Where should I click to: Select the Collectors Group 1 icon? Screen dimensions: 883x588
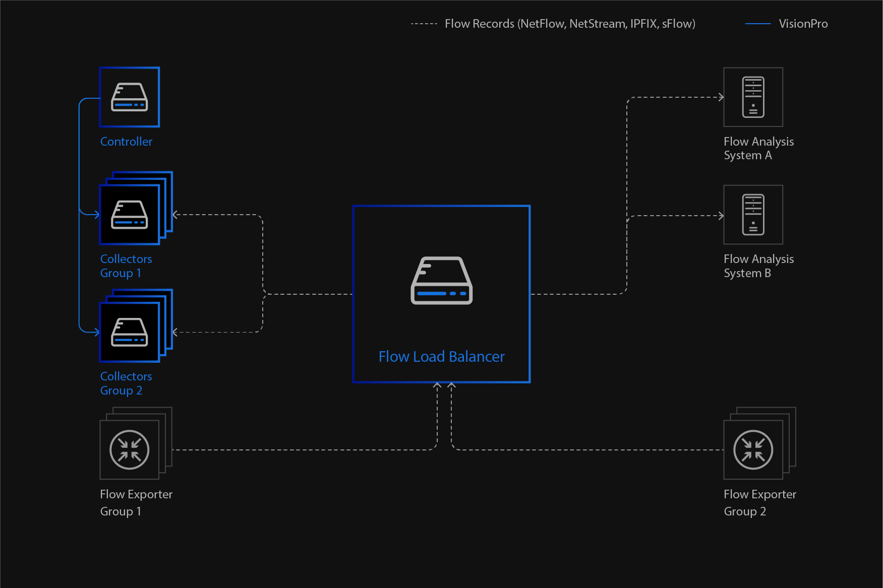point(130,215)
